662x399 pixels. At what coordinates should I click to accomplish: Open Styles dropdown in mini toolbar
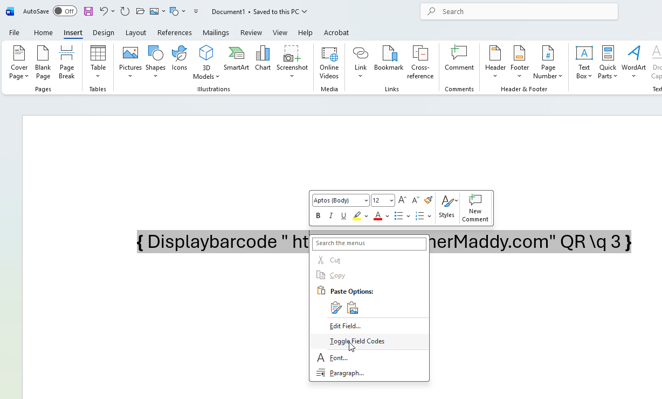[x=447, y=206]
